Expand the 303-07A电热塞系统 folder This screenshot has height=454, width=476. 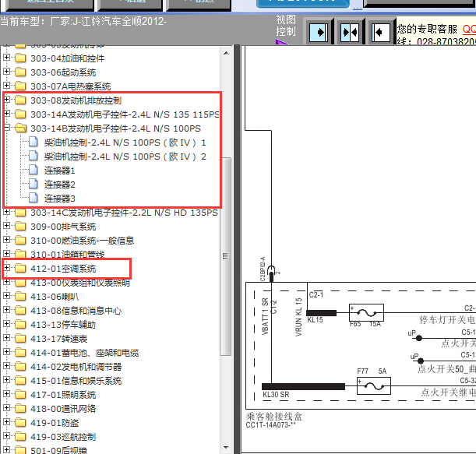tap(6, 86)
